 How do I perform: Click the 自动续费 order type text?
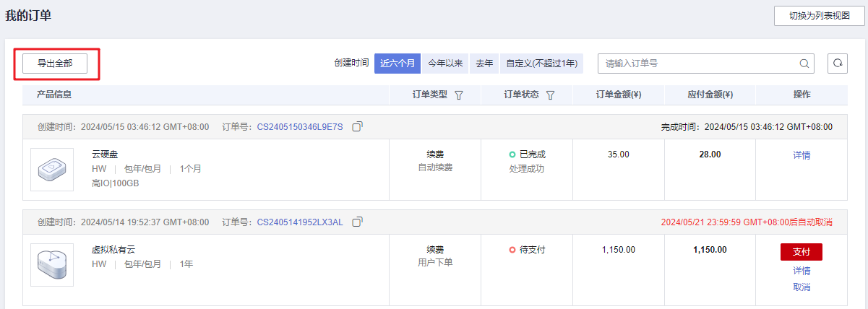coord(435,167)
